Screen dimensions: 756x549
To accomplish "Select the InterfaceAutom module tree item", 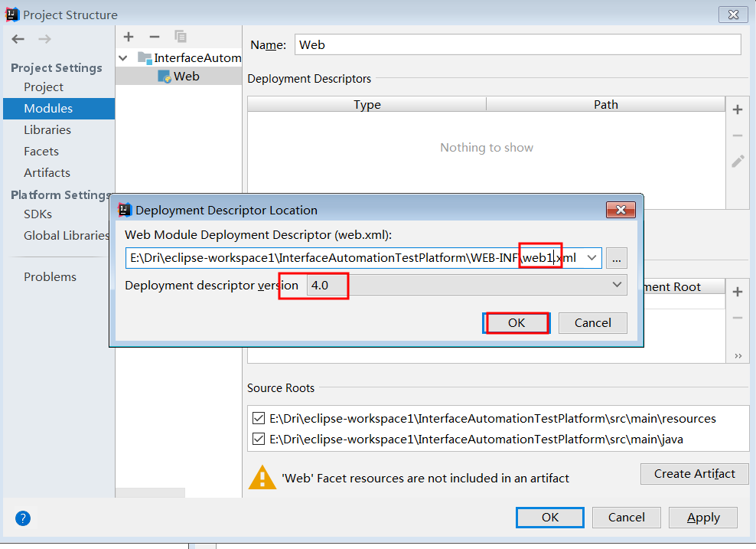I will coord(179,58).
